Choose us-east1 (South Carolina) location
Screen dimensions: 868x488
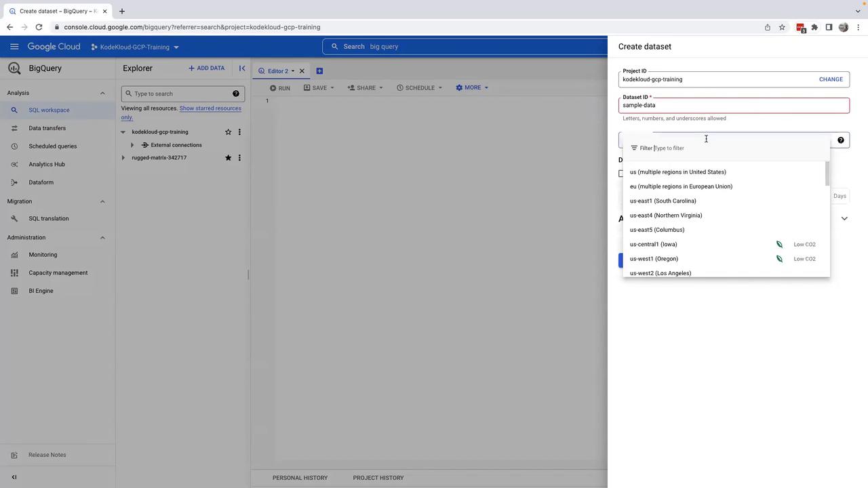tap(724, 201)
